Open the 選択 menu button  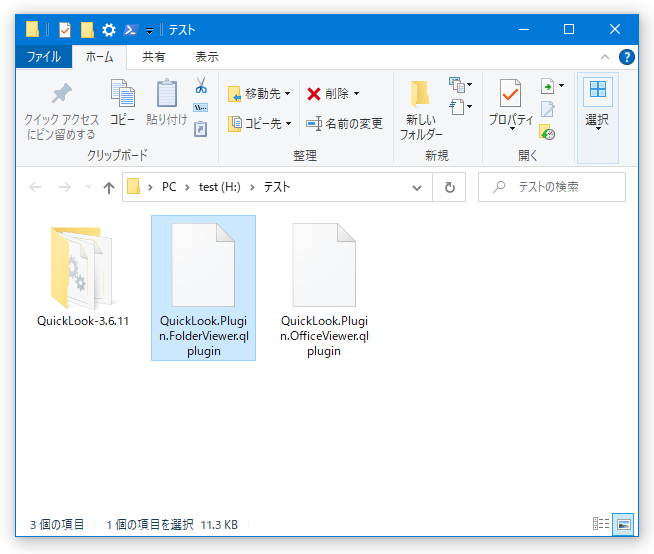[597, 118]
